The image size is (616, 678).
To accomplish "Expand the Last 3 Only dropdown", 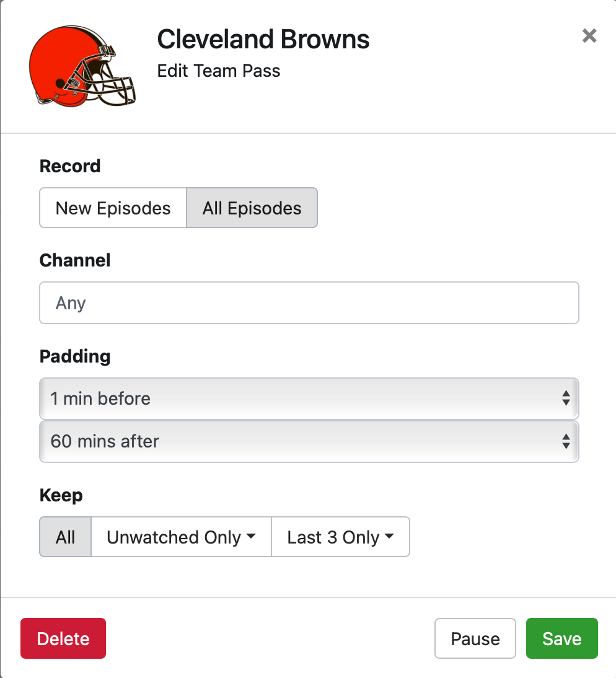I will point(340,537).
